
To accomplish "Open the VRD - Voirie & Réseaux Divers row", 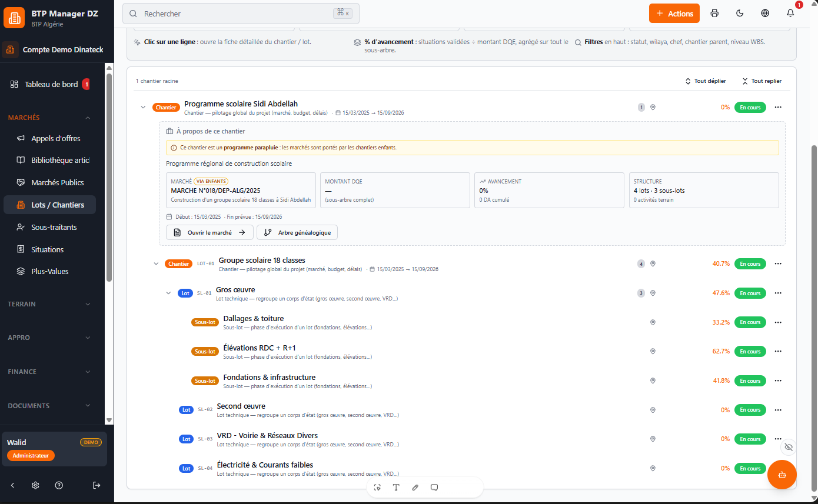I will [462, 439].
